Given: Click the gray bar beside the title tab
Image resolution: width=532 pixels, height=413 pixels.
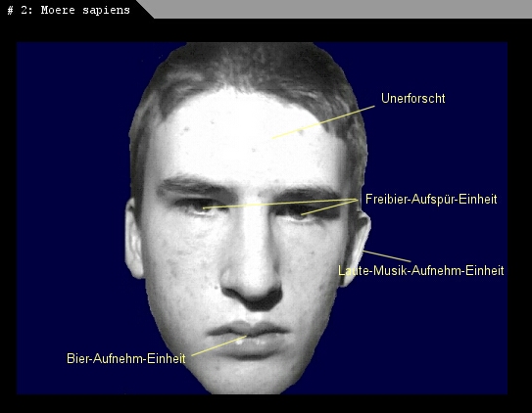Looking at the screenshot, I should click(x=339, y=9).
